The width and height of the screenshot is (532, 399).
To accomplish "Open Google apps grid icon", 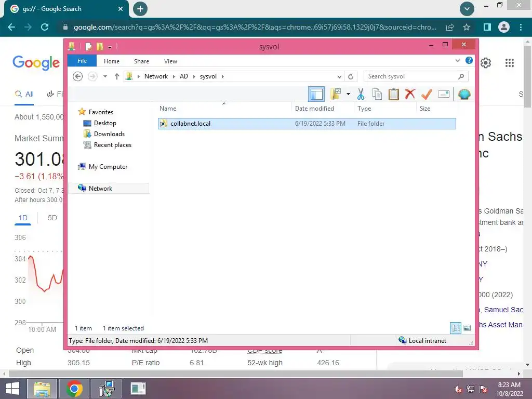I will pos(509,63).
